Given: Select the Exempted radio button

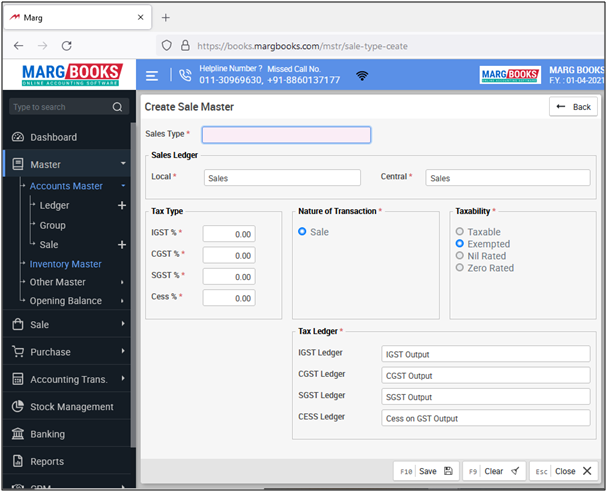Looking at the screenshot, I should [x=459, y=243].
